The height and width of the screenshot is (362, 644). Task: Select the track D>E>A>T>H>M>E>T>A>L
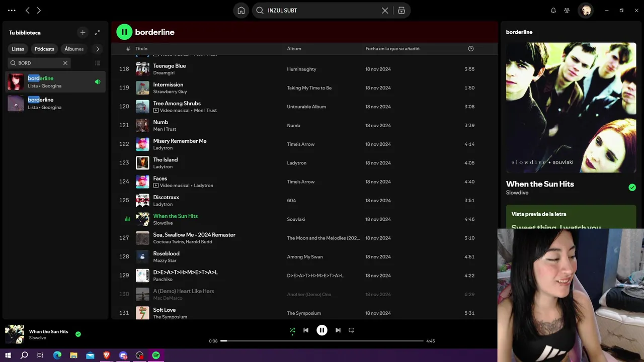pyautogui.click(x=185, y=273)
